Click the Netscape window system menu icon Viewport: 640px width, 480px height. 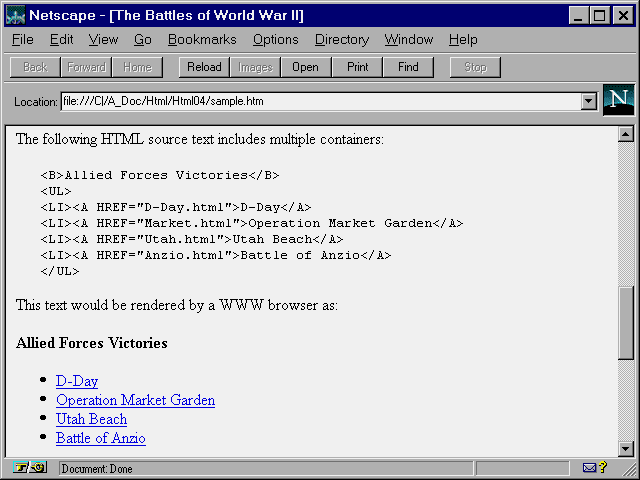pos(15,15)
